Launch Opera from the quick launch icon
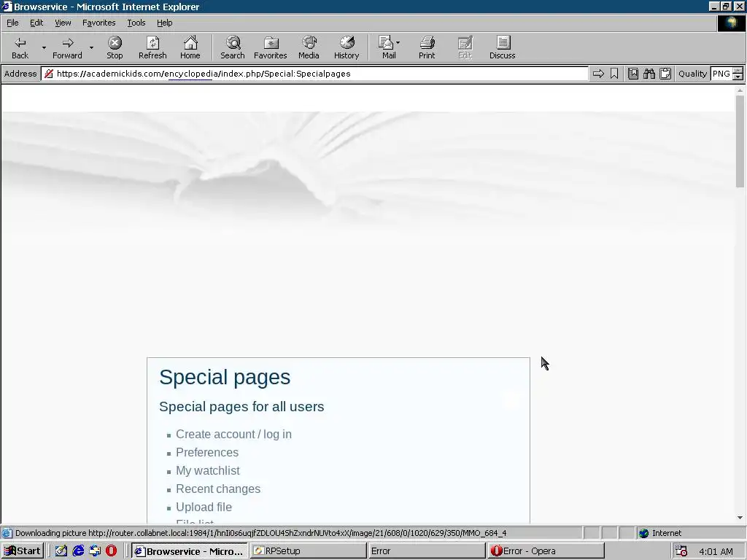Screen dimensions: 747x560 point(111,551)
